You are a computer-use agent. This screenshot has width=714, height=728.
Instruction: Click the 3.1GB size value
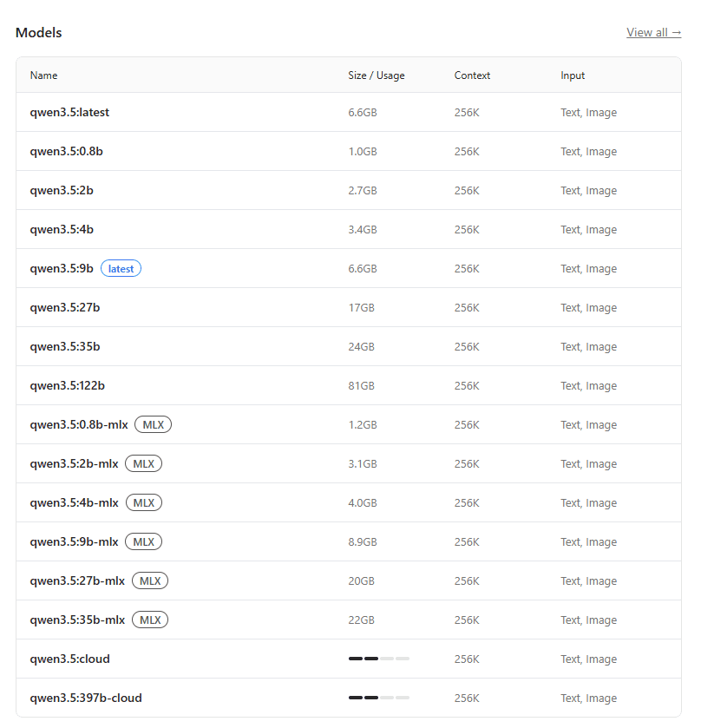coord(363,463)
